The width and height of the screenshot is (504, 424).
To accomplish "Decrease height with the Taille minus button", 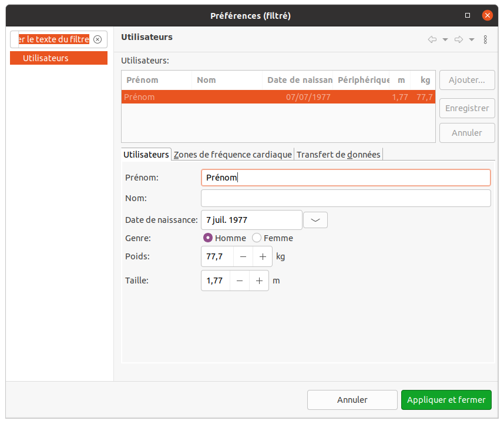I will [x=240, y=281].
